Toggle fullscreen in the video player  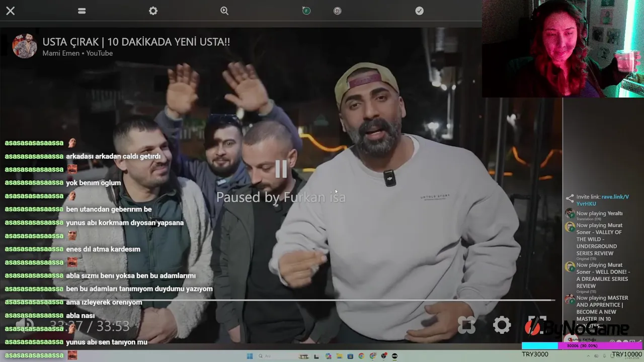[x=537, y=325]
